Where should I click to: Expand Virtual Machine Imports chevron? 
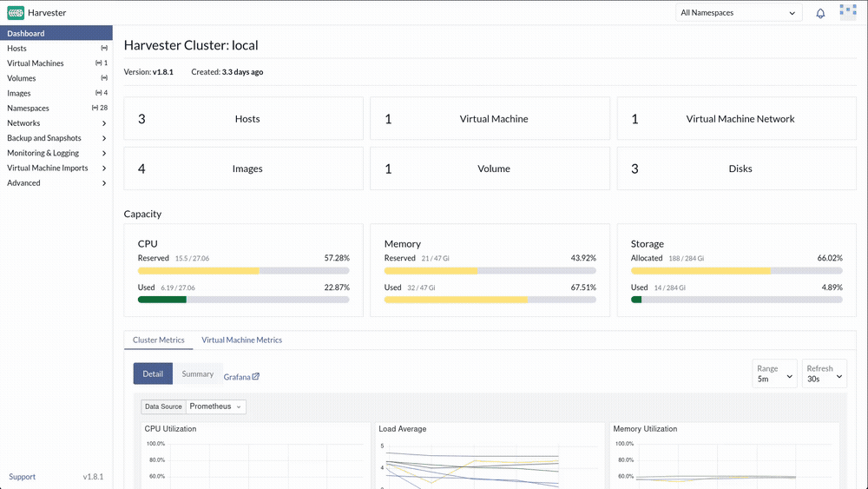coord(104,169)
